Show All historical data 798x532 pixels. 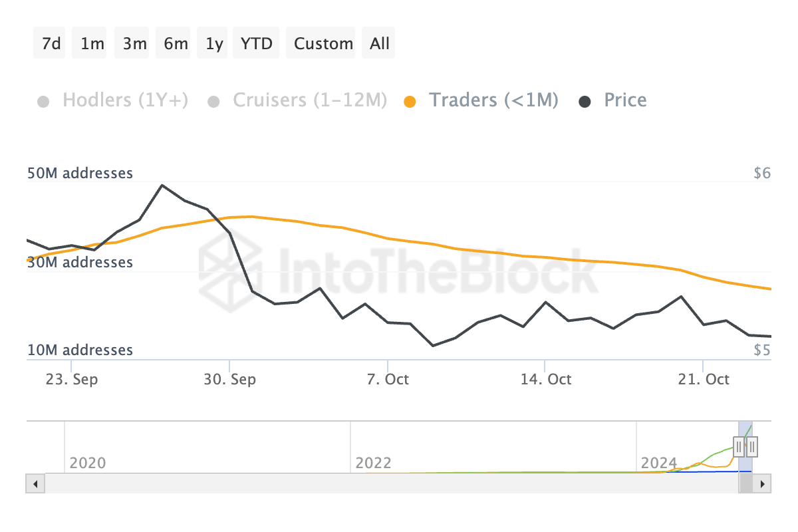coord(380,44)
